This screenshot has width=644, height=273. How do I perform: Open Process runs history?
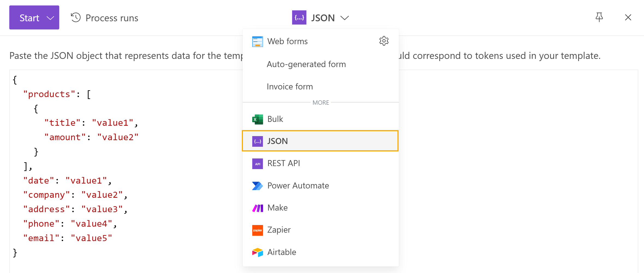coord(105,18)
